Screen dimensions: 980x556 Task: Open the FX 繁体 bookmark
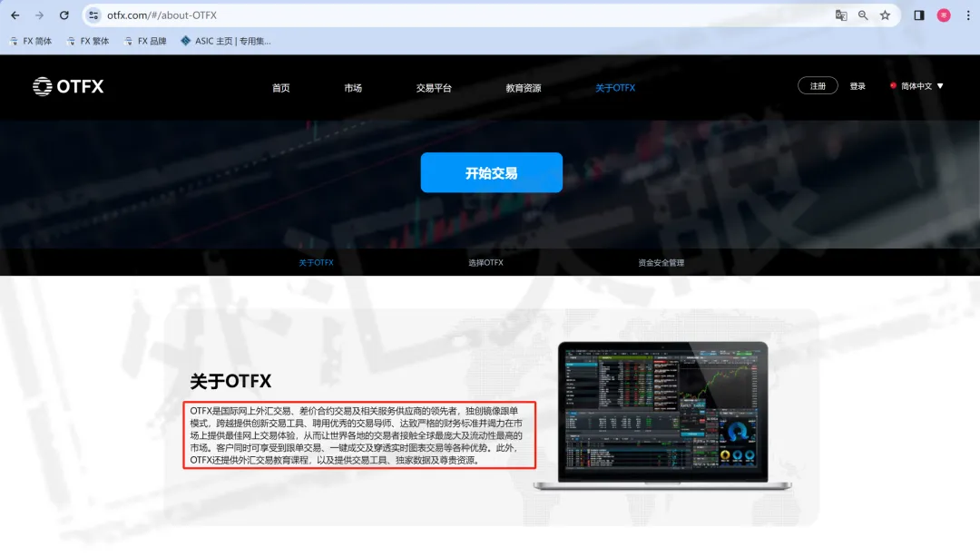pos(88,41)
